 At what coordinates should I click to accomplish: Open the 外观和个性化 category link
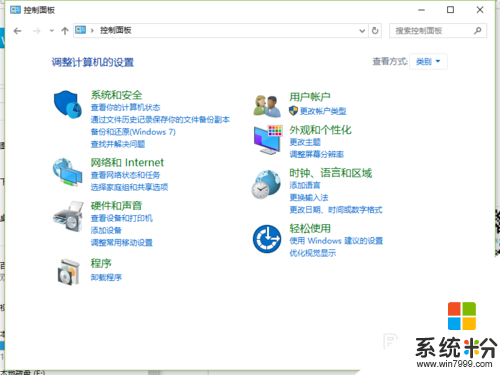(x=320, y=130)
